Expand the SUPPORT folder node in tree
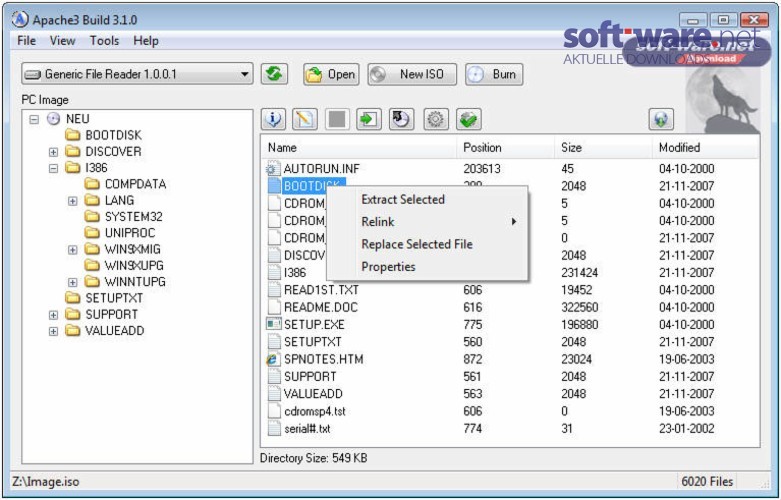 [53, 315]
